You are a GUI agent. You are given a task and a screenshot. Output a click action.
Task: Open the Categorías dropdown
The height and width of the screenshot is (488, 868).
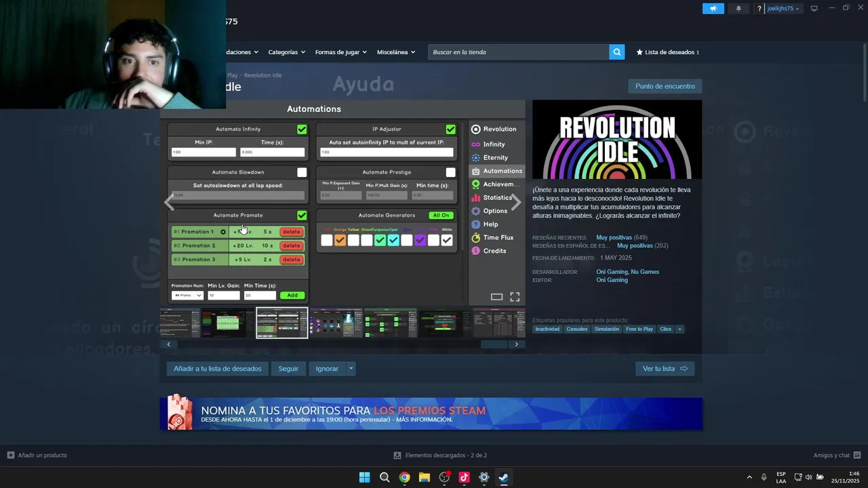point(286,52)
